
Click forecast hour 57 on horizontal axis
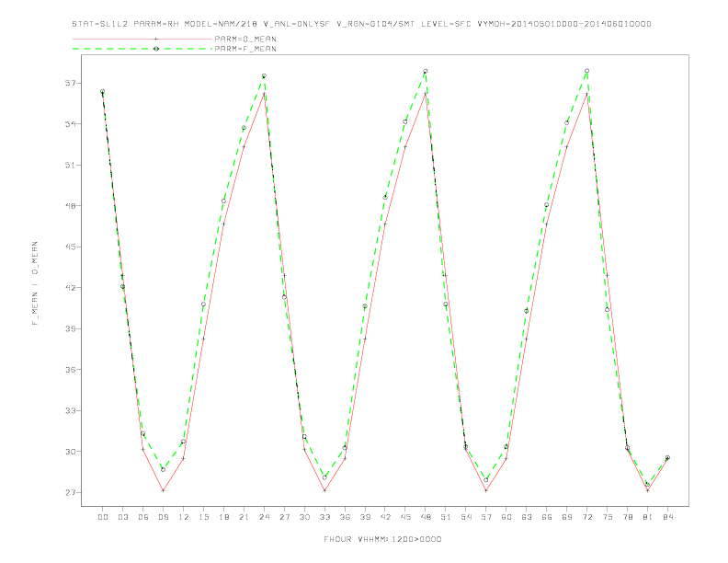pos(486,517)
